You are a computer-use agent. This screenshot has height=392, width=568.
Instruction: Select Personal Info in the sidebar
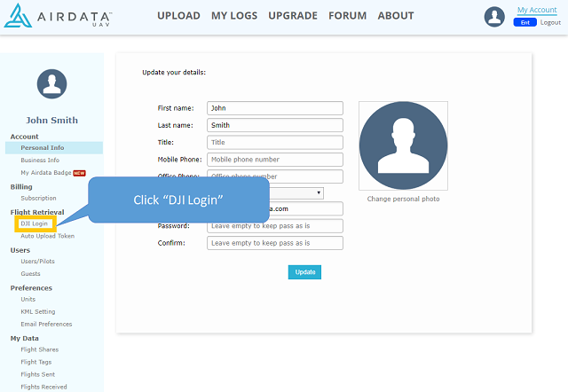pyautogui.click(x=54, y=148)
